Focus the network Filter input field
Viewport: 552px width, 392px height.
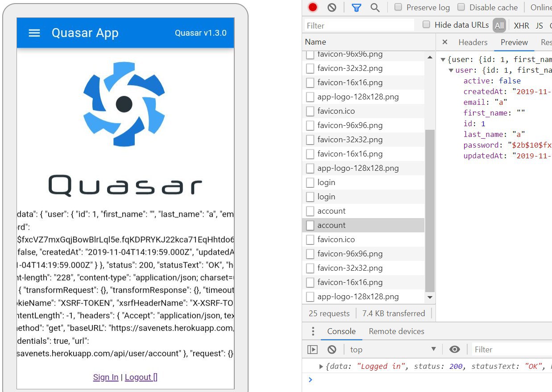pos(360,25)
